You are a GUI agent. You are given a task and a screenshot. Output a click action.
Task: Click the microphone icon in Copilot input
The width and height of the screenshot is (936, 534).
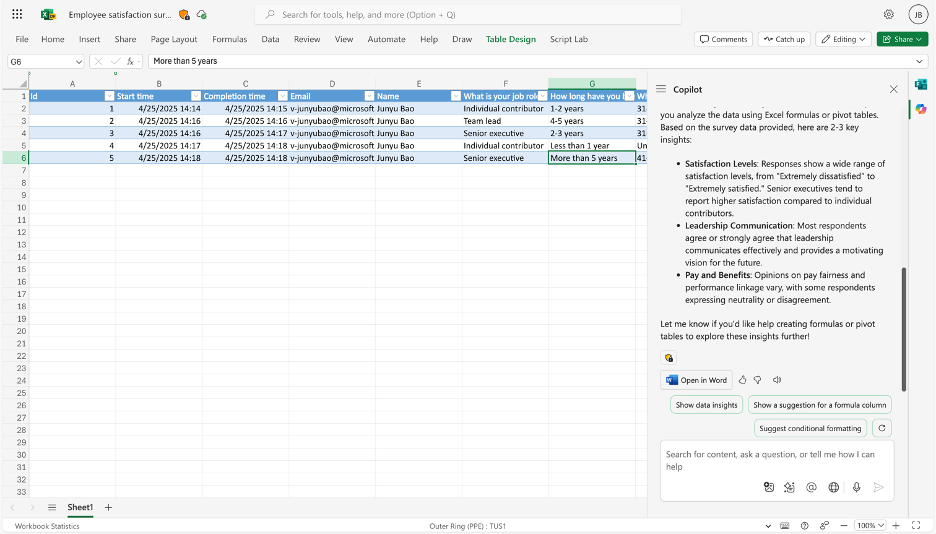[x=856, y=487]
